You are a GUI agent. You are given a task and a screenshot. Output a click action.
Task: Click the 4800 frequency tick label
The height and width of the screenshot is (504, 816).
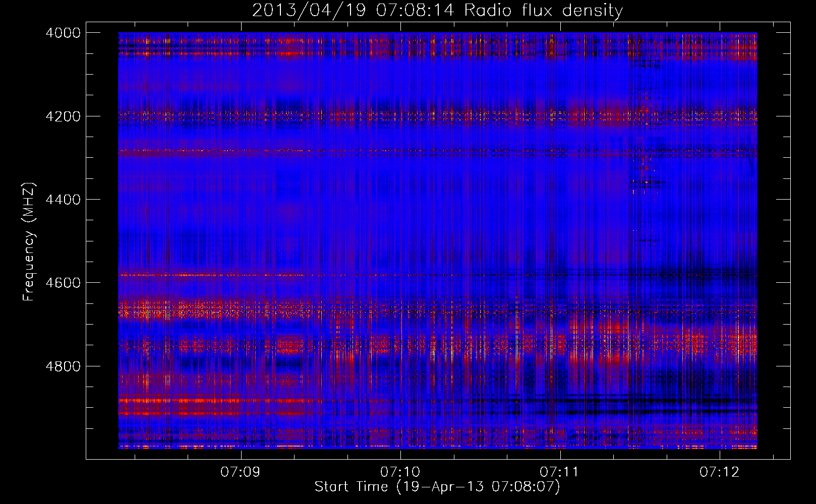63,366
